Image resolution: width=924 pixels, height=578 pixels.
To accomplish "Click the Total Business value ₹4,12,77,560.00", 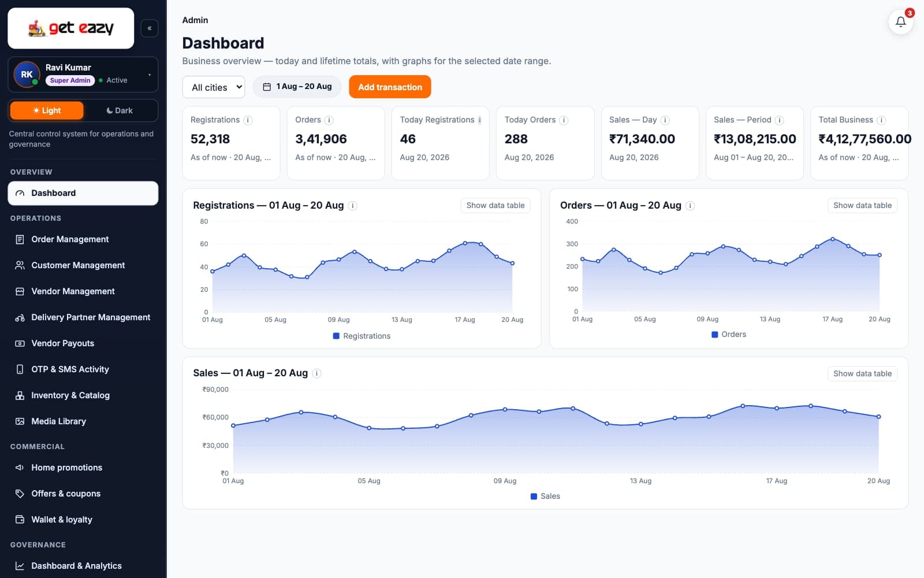I will (x=865, y=139).
